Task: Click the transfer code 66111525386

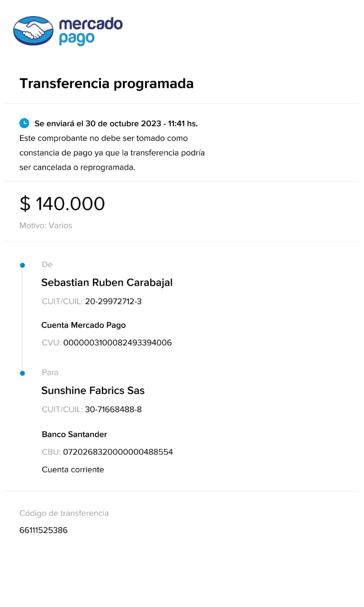Action: (44, 530)
